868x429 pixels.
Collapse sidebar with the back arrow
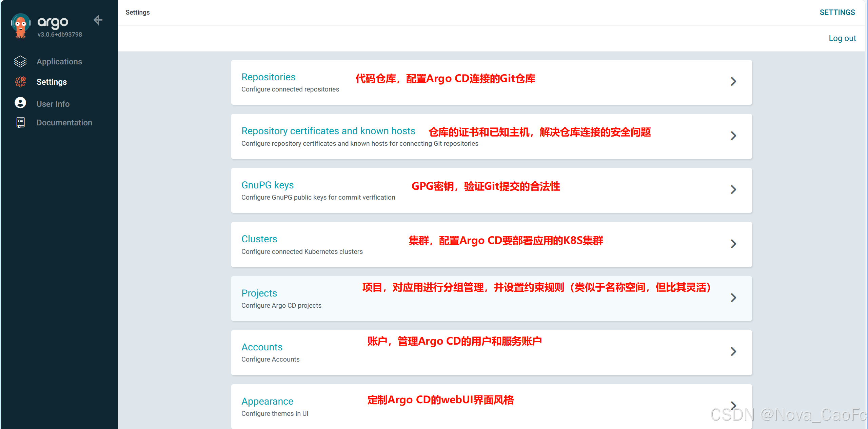point(98,20)
